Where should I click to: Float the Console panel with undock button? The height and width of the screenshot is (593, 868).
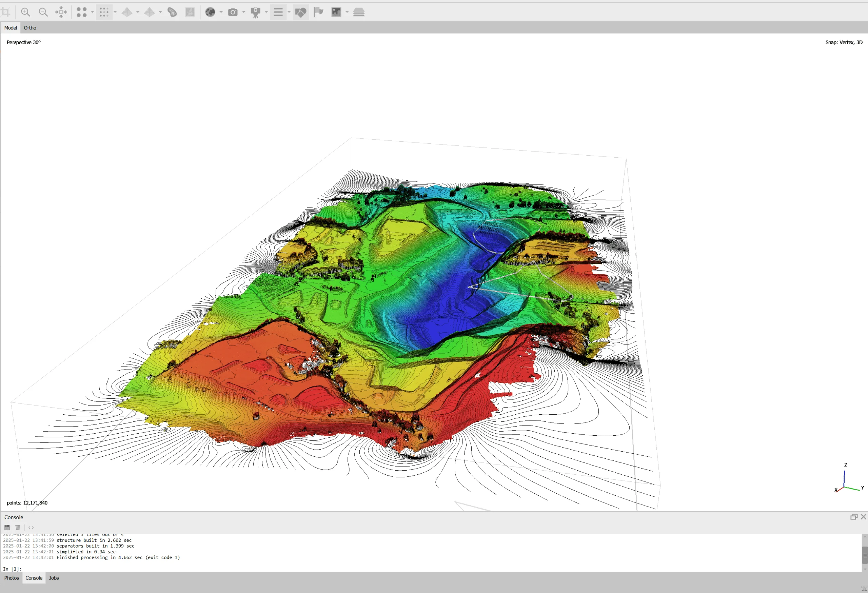854,517
